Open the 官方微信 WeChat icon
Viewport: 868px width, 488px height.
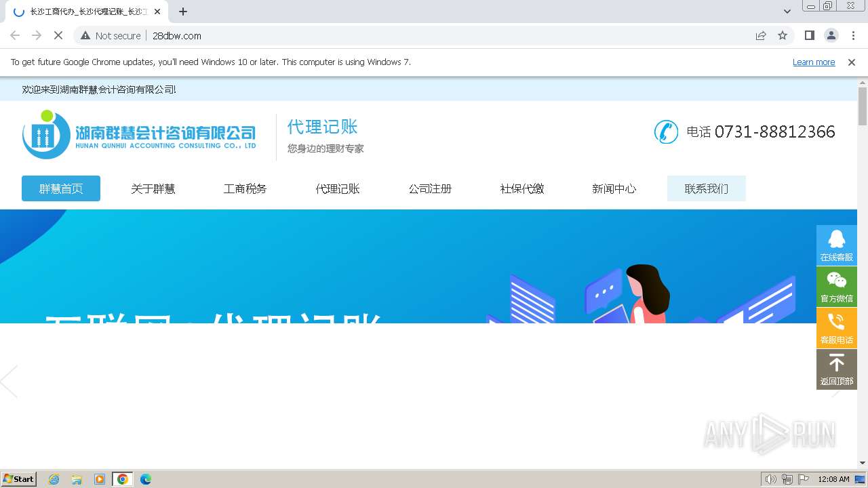point(837,286)
